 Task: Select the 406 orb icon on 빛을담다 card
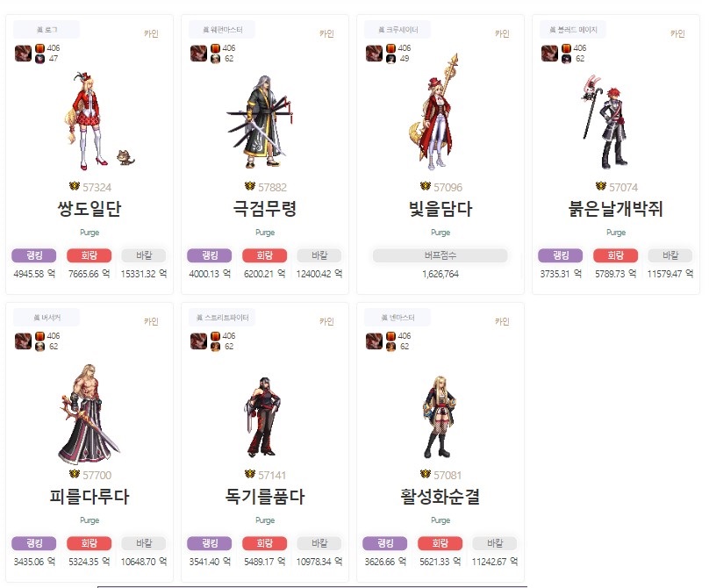(x=391, y=48)
